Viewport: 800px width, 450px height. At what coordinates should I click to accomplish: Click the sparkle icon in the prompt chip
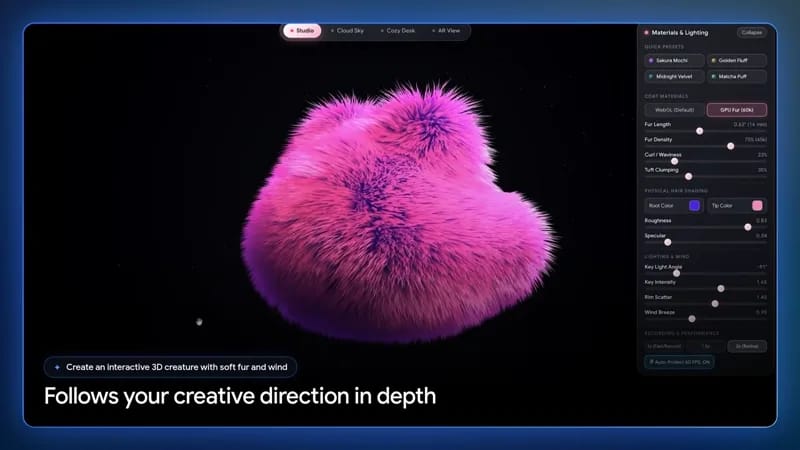(57, 367)
